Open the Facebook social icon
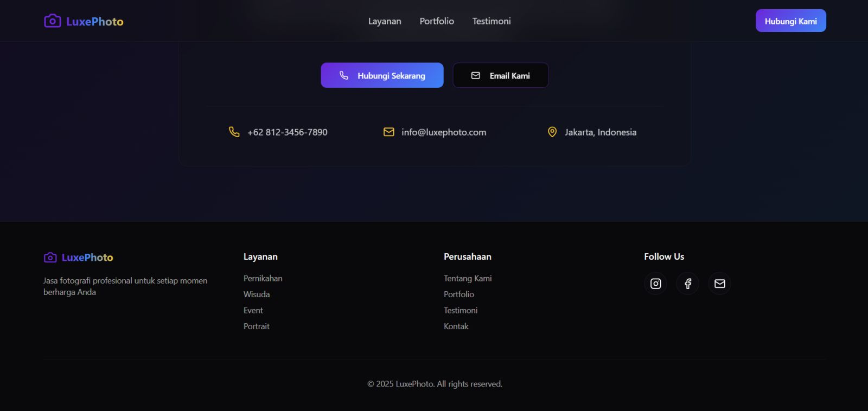This screenshot has width=868, height=411. click(x=687, y=284)
